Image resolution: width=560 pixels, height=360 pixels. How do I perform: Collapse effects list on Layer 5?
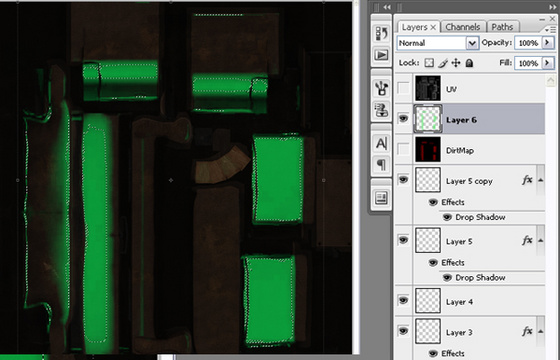point(541,240)
